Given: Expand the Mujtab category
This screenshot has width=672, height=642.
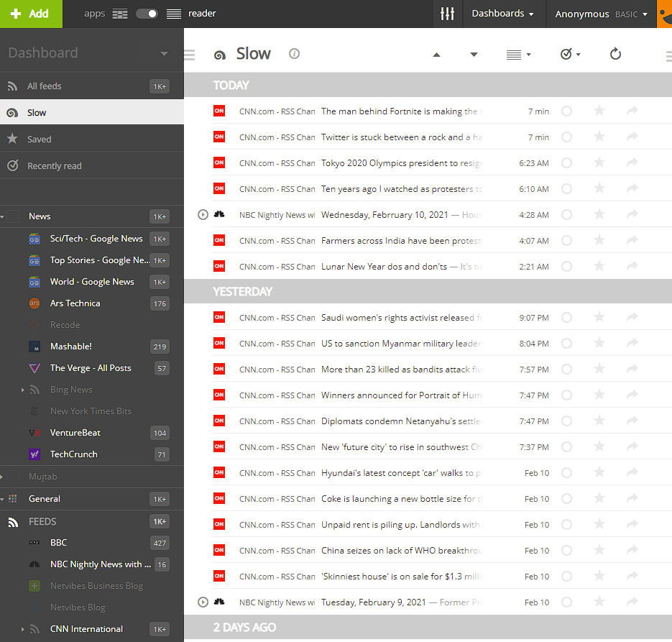Looking at the screenshot, I should [x=2, y=477].
